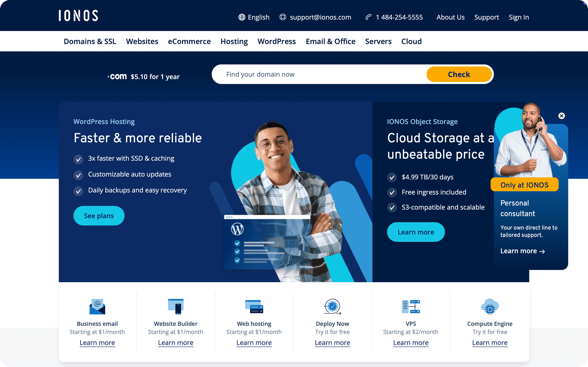This screenshot has width=588, height=367.
Task: Click the Deploy Now badge icon
Action: coord(332,306)
